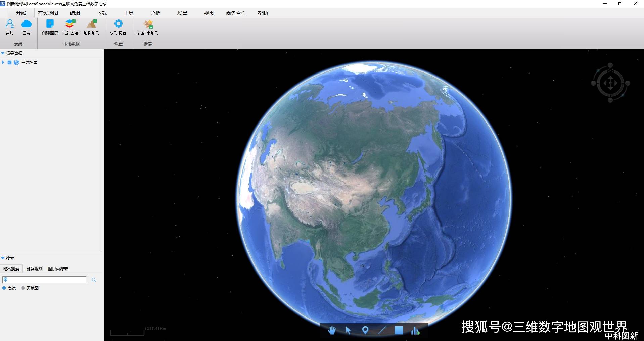Select the 在线 online map icon
644x341 pixels.
[10, 27]
